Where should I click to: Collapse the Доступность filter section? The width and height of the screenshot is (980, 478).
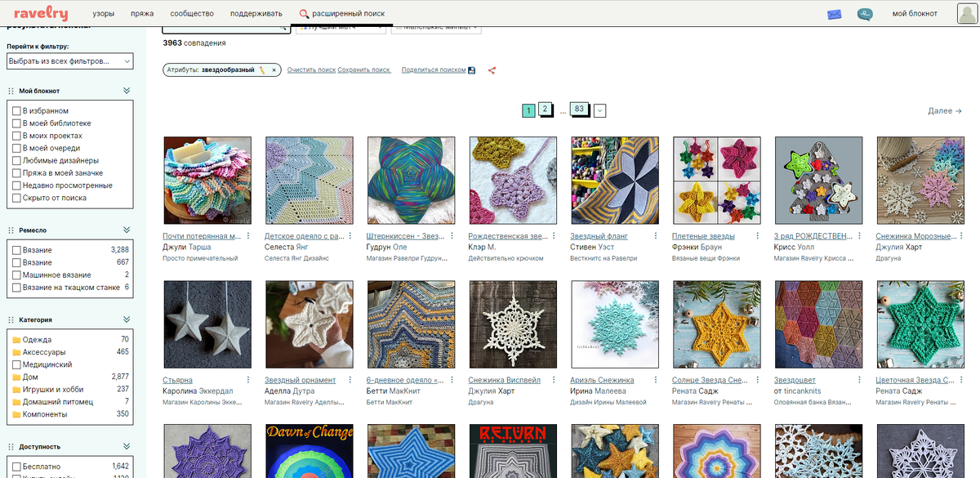point(127,447)
